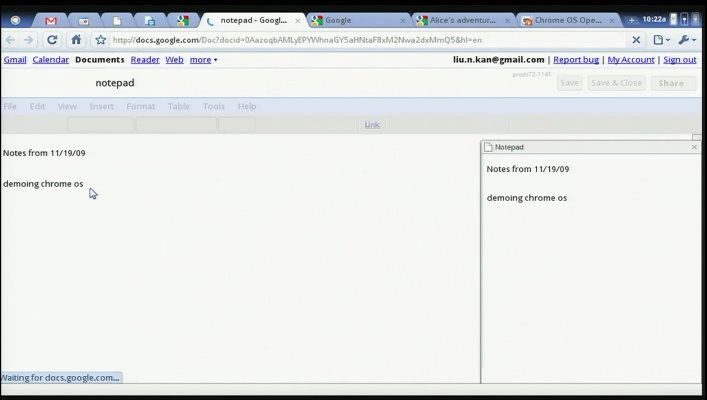The width and height of the screenshot is (707, 400).
Task: Open the rightmost system tray menu icon
Action: point(696,19)
